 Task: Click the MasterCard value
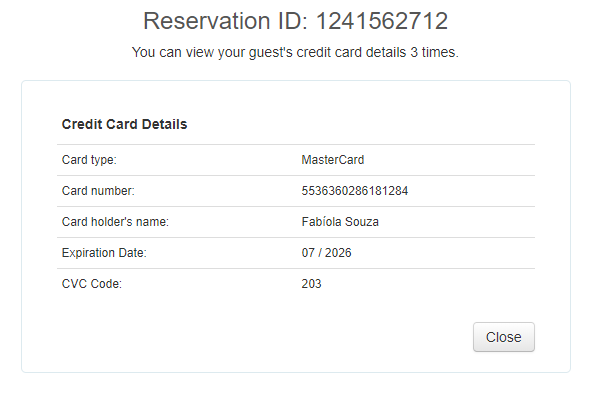click(333, 160)
